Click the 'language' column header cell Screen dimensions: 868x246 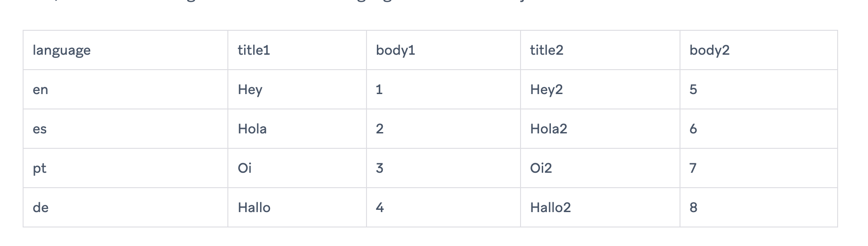point(62,50)
